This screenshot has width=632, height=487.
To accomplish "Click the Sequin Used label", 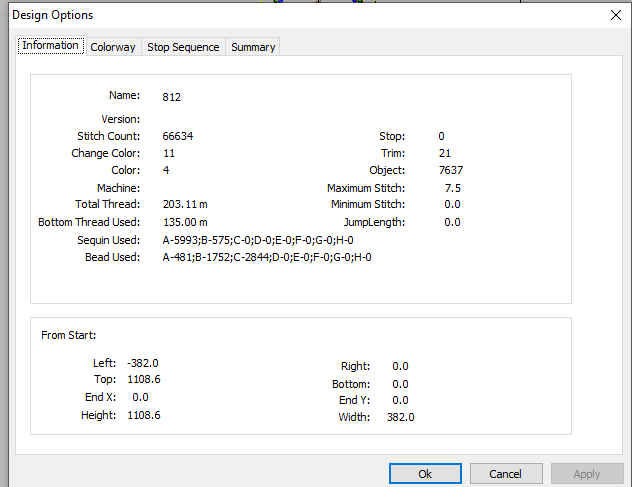I will click(x=109, y=240).
